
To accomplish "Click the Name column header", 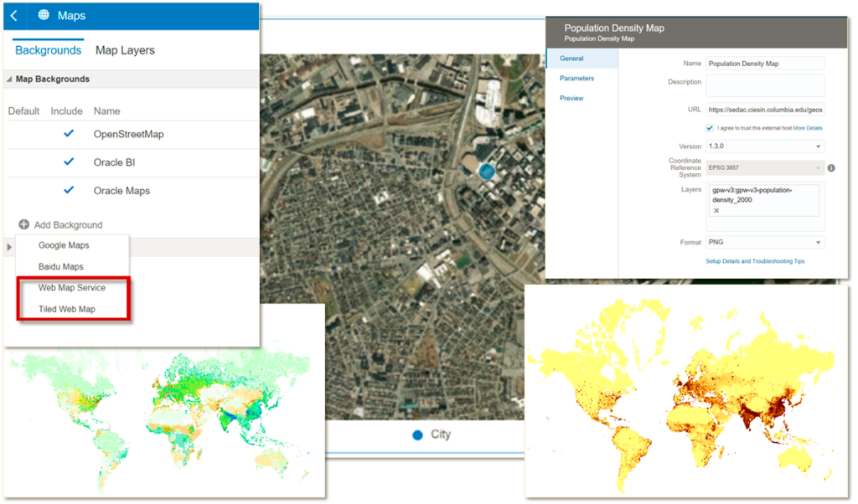I will click(106, 111).
